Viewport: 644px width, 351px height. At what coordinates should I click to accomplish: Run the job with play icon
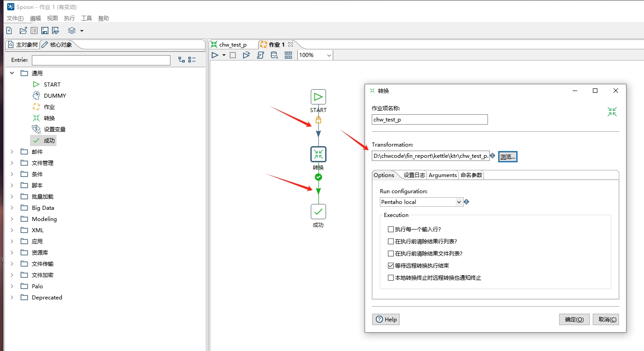click(215, 55)
